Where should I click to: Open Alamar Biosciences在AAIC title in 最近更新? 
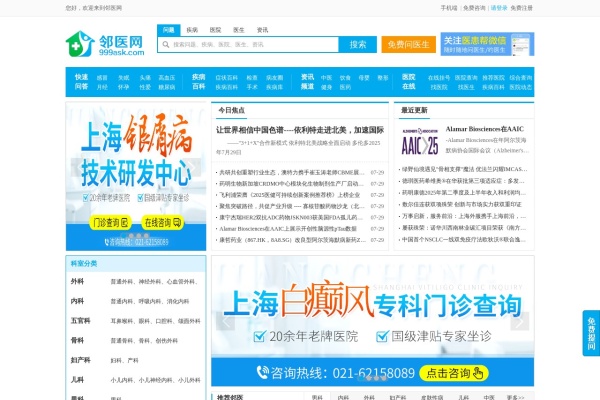(x=485, y=129)
